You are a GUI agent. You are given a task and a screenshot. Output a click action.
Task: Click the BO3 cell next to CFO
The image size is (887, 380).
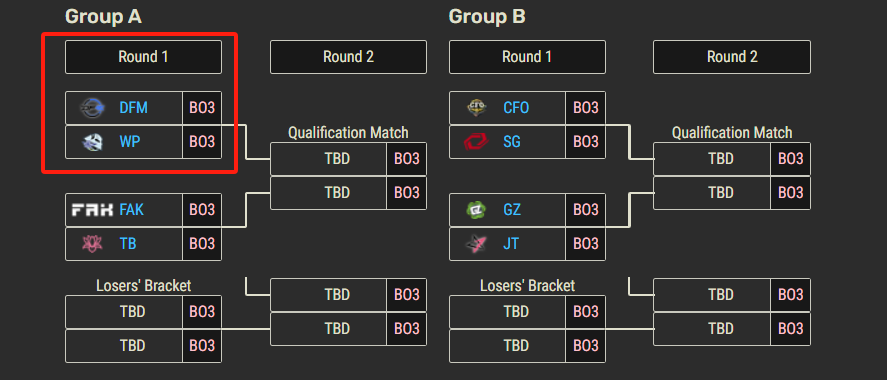585,107
